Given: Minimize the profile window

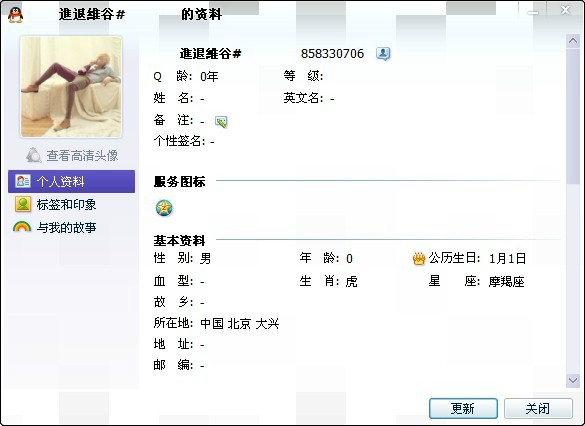Looking at the screenshot, I should pos(533,13).
